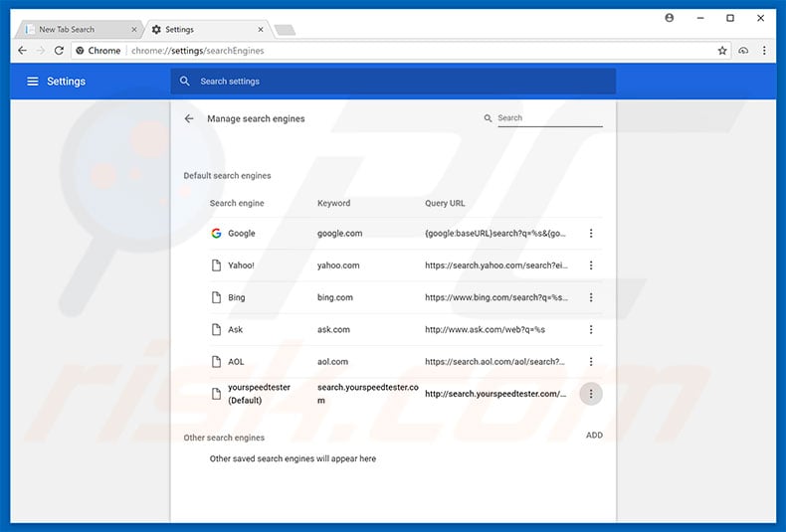The width and height of the screenshot is (786, 532).
Task: Click the ask.com query URL
Action: pos(485,329)
